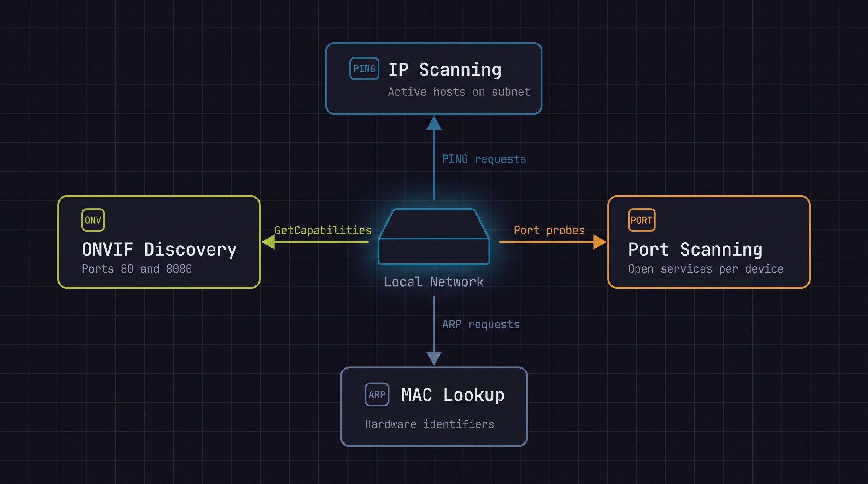Image resolution: width=868 pixels, height=484 pixels.
Task: Click the PING badge icon
Action: [x=364, y=69]
